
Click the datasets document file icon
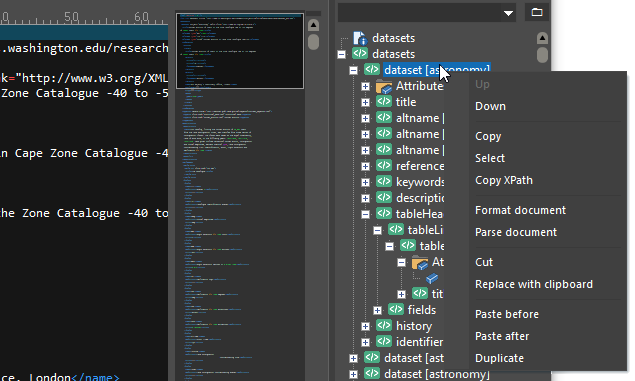click(x=360, y=38)
